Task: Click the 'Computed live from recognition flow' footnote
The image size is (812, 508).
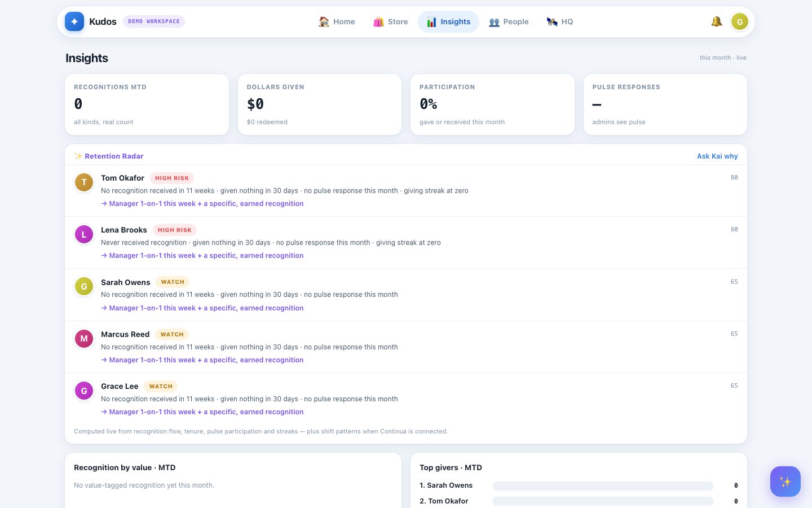Action: pyautogui.click(x=261, y=431)
